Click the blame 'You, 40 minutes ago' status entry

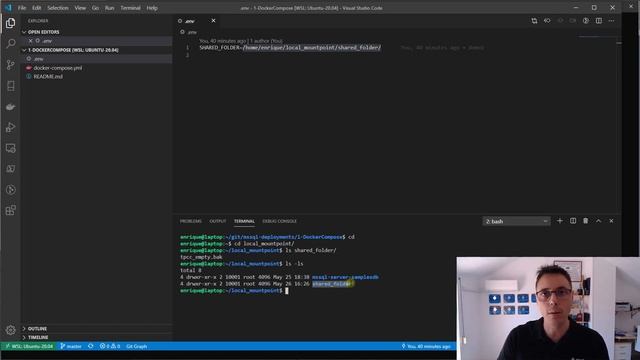(427, 346)
